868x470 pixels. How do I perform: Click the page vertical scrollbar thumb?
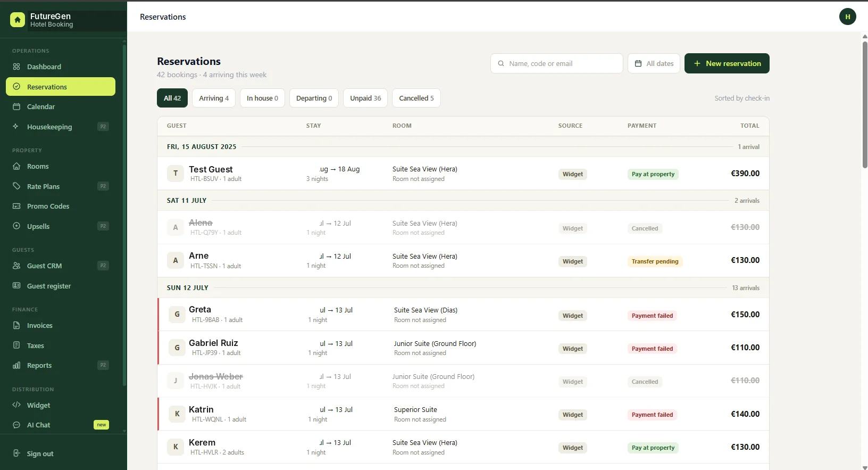865,104
